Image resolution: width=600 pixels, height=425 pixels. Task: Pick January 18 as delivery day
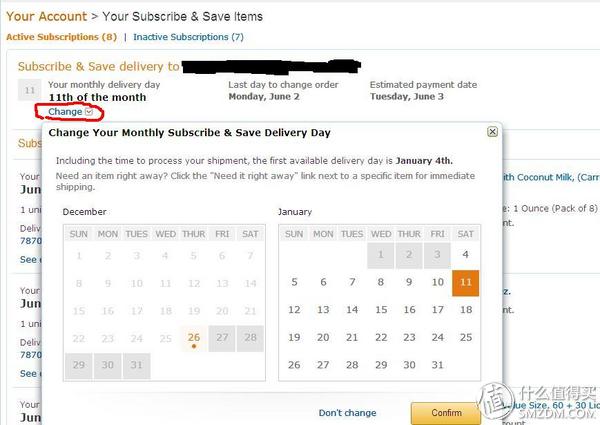coord(465,310)
